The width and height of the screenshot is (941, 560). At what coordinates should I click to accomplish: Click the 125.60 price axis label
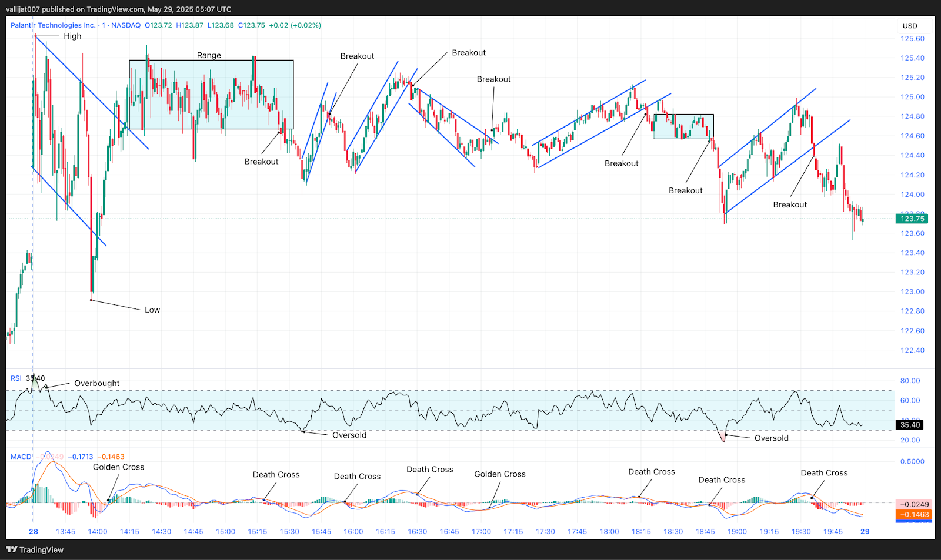point(912,39)
